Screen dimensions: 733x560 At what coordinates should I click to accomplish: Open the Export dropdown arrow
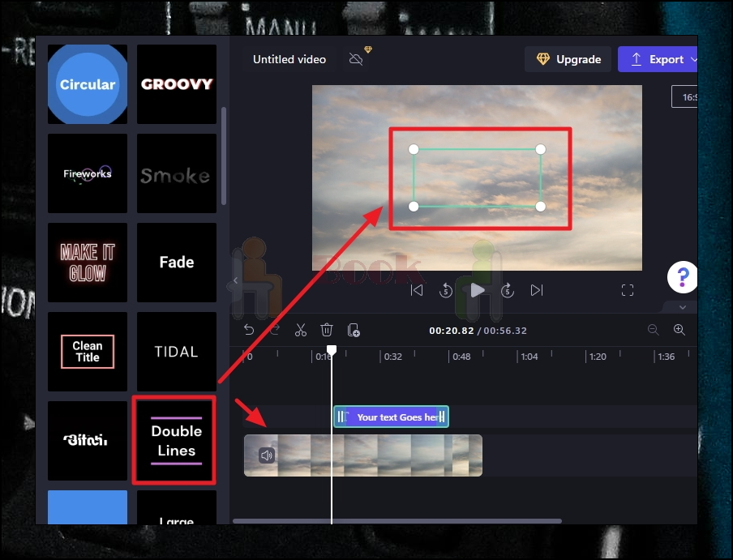(693, 59)
